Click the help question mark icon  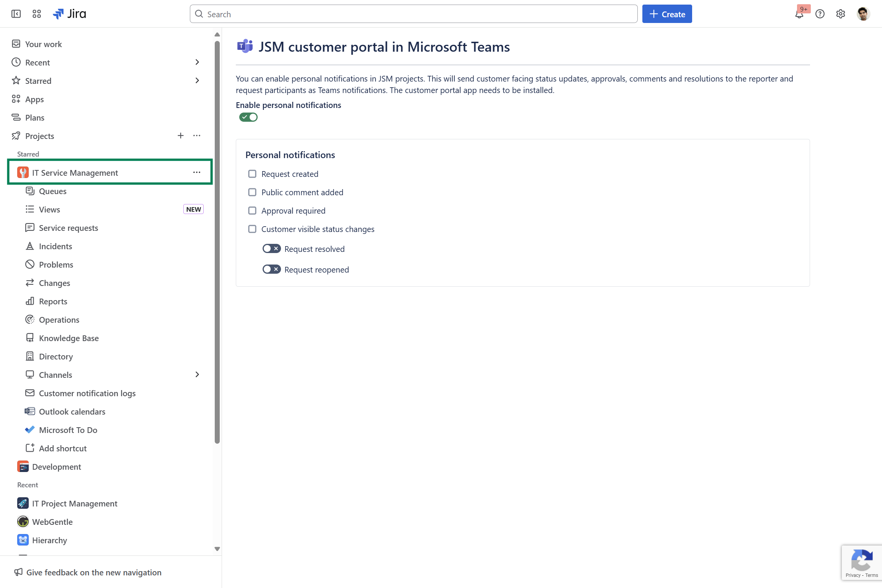coord(820,14)
